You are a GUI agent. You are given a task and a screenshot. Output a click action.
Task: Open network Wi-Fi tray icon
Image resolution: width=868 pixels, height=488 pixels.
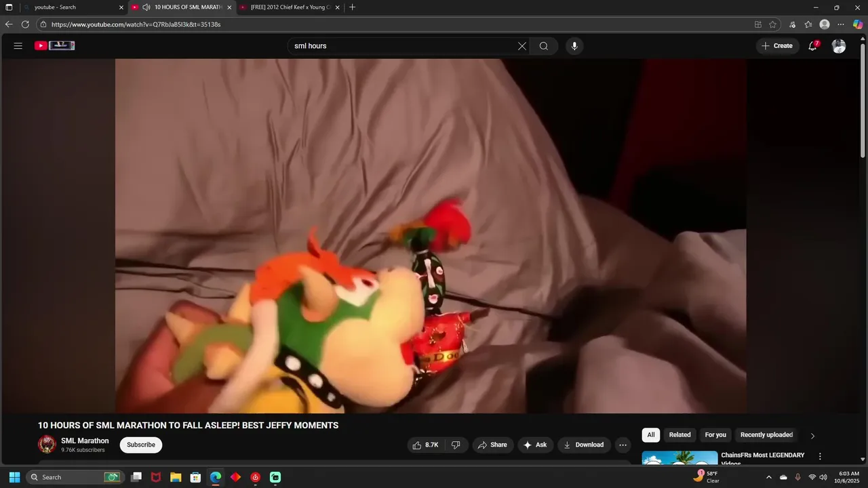click(x=812, y=477)
